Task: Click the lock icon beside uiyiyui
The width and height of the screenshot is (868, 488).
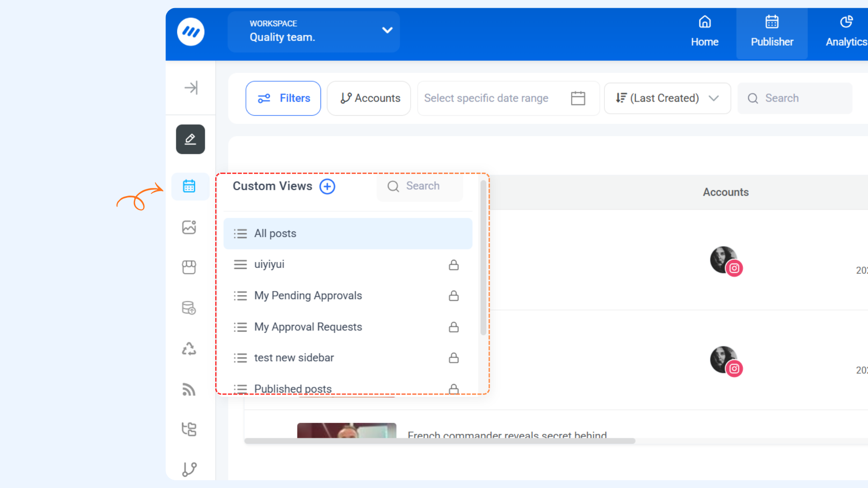Action: click(453, 265)
